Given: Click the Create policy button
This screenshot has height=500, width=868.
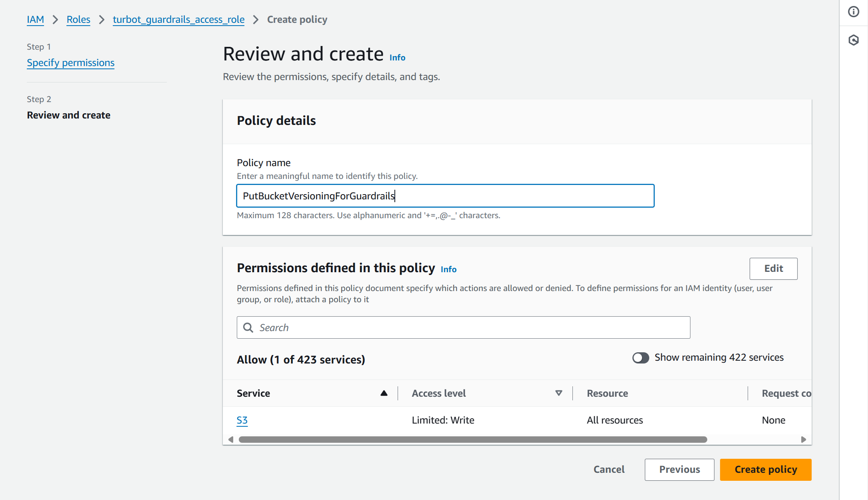Looking at the screenshot, I should [x=765, y=469].
